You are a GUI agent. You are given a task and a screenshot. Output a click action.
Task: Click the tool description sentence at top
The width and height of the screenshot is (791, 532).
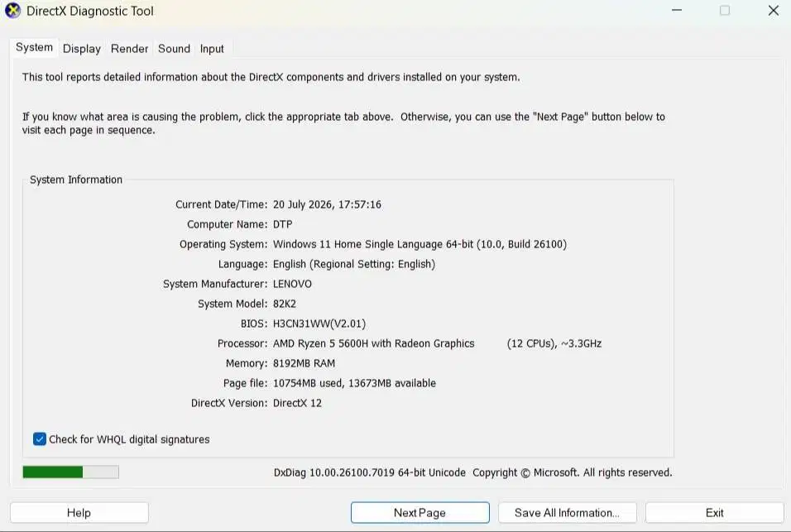tap(271, 77)
